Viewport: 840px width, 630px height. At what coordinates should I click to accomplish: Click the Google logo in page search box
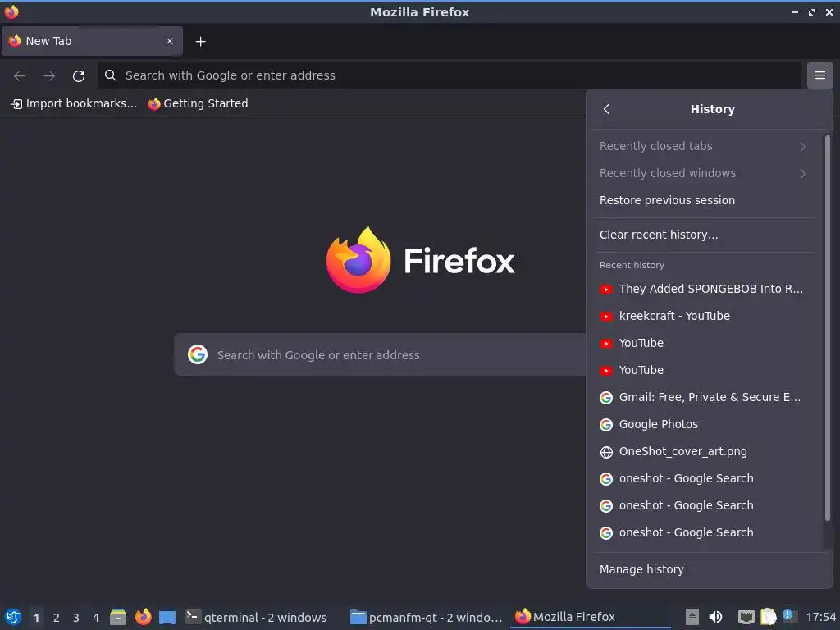(x=198, y=354)
